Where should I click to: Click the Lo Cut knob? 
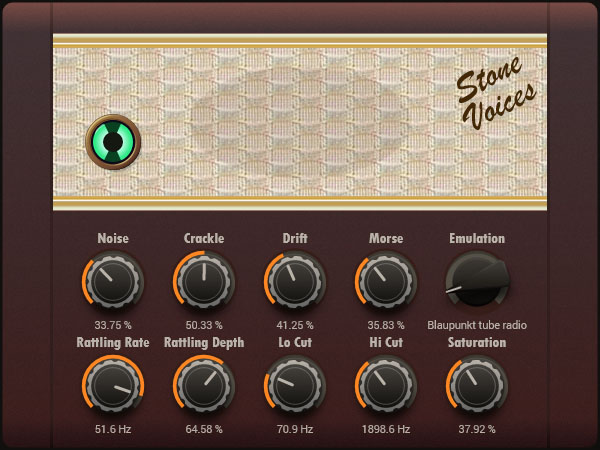(295, 386)
